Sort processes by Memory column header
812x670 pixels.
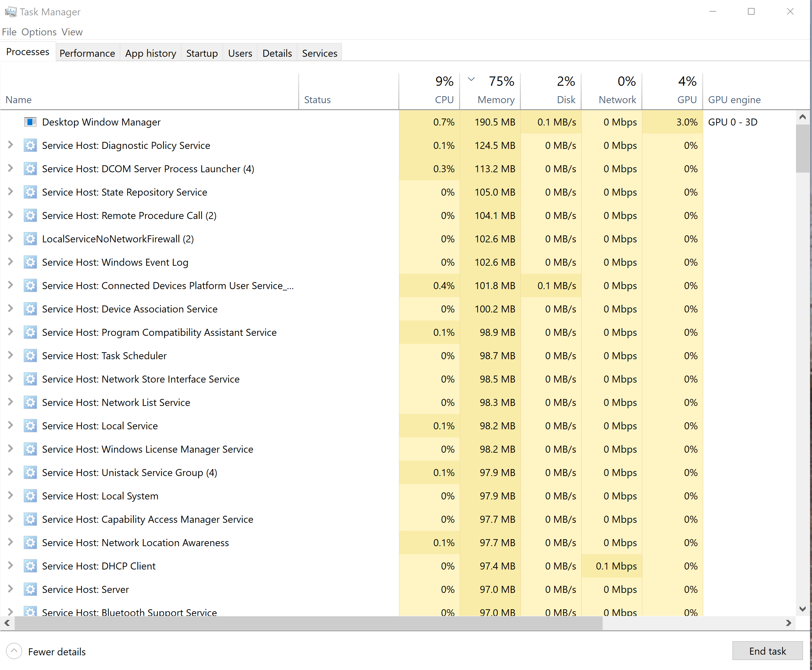click(x=495, y=99)
